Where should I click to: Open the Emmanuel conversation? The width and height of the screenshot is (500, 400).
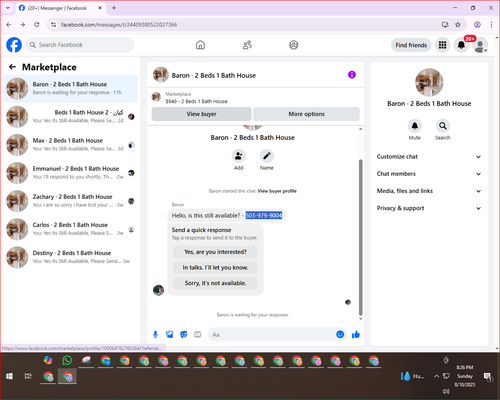click(x=70, y=173)
